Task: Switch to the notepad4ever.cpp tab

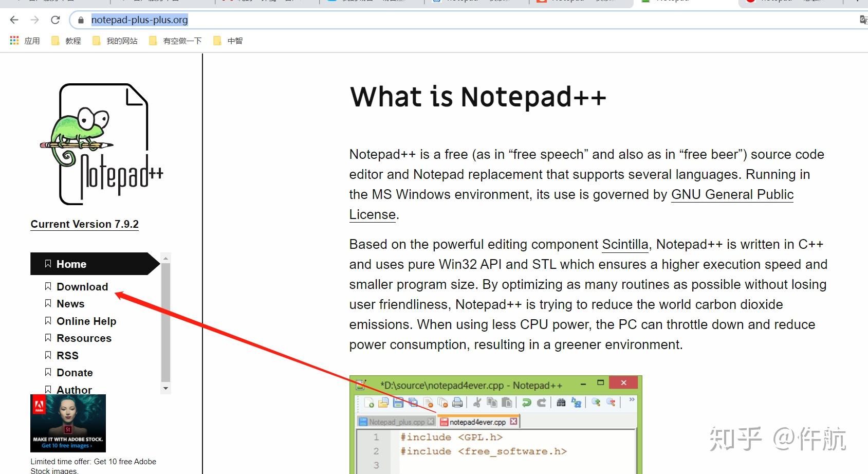Action: click(477, 422)
